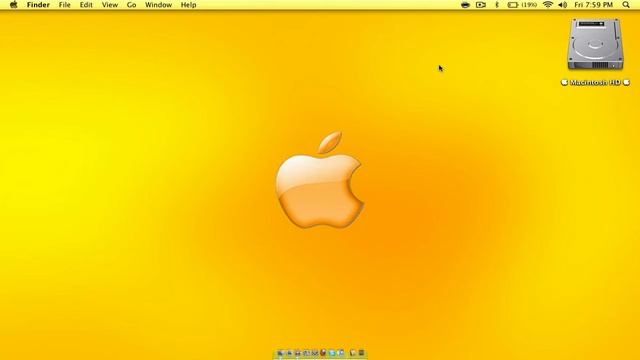Open the volume menu bar icon

tap(563, 5)
